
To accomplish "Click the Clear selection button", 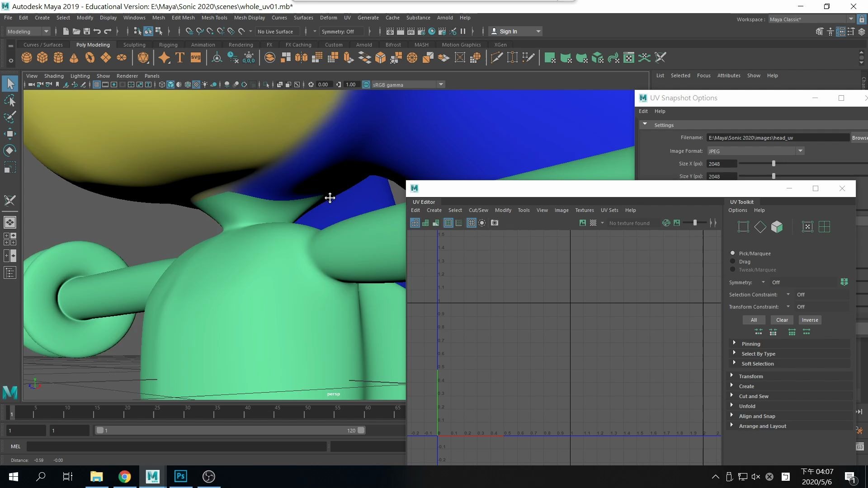I will [782, 320].
